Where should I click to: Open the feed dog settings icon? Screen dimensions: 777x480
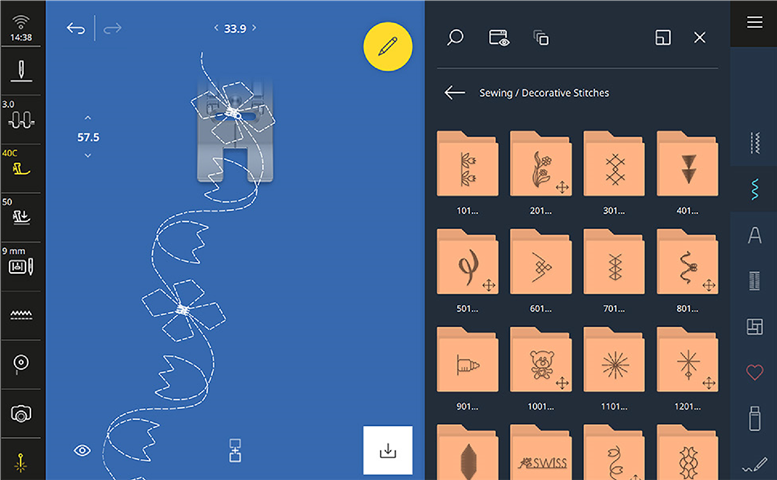coord(21,315)
